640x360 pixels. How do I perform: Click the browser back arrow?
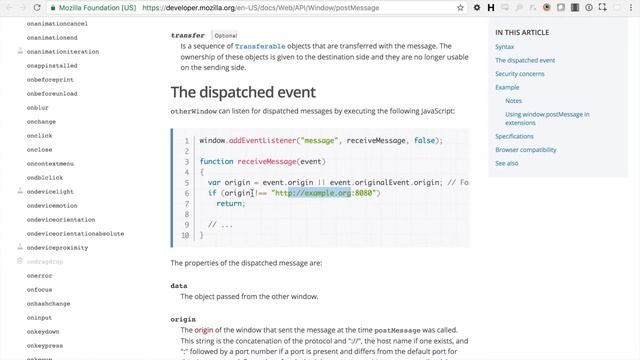tap(9, 7)
